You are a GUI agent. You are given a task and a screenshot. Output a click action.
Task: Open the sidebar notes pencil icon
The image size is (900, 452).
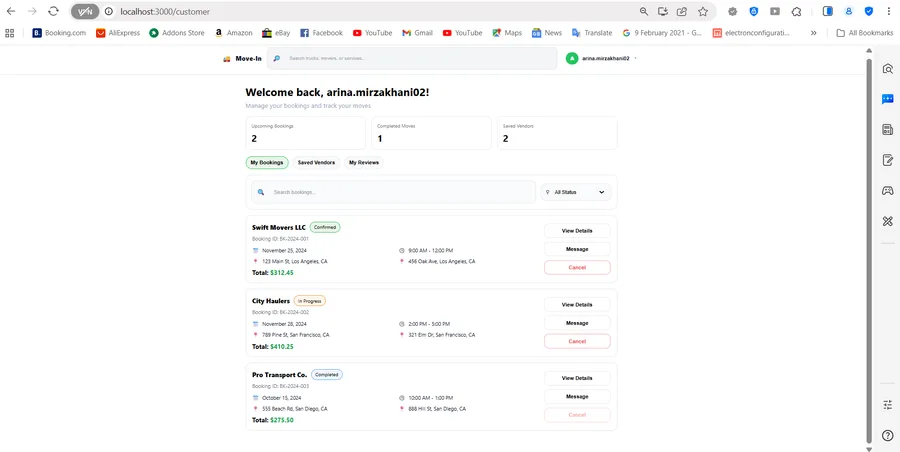coord(887,160)
